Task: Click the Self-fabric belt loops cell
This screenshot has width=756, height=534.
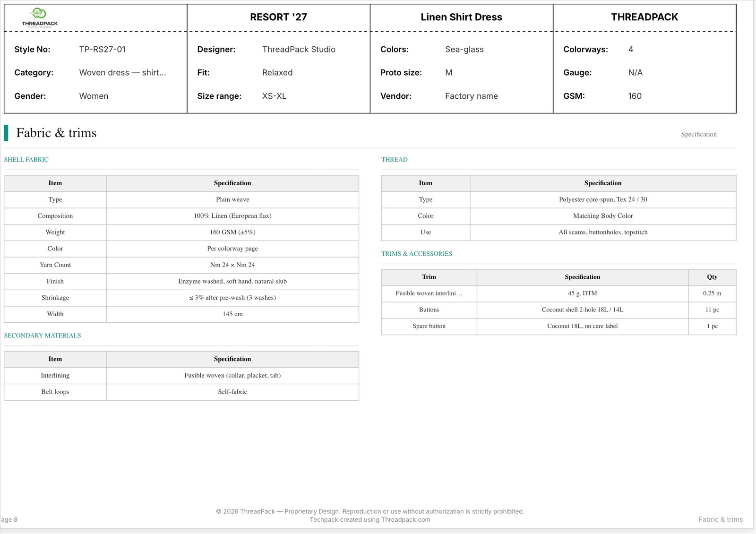Action: pos(232,392)
